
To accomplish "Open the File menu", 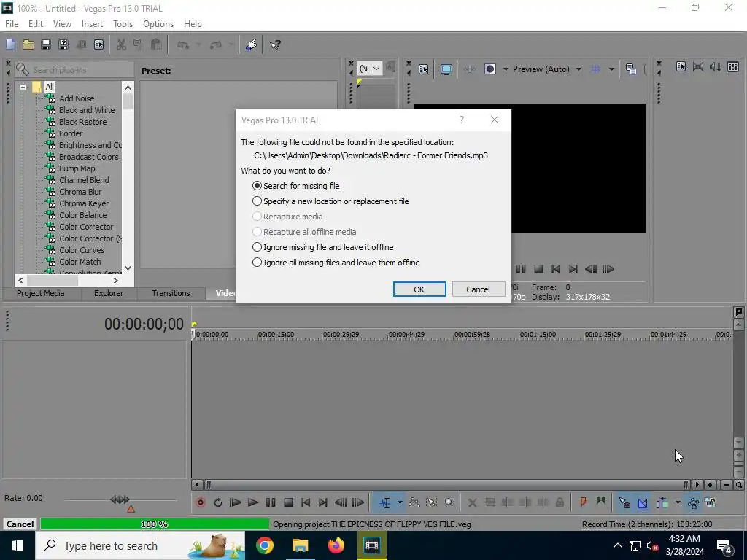I will [x=12, y=24].
